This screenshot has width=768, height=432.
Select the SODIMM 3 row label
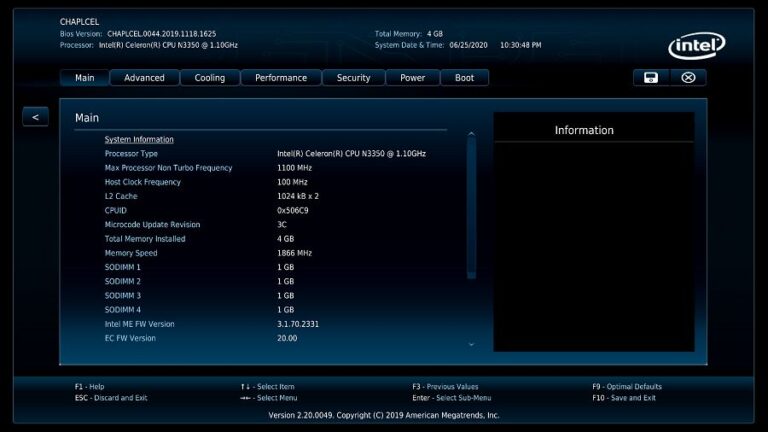coord(122,296)
